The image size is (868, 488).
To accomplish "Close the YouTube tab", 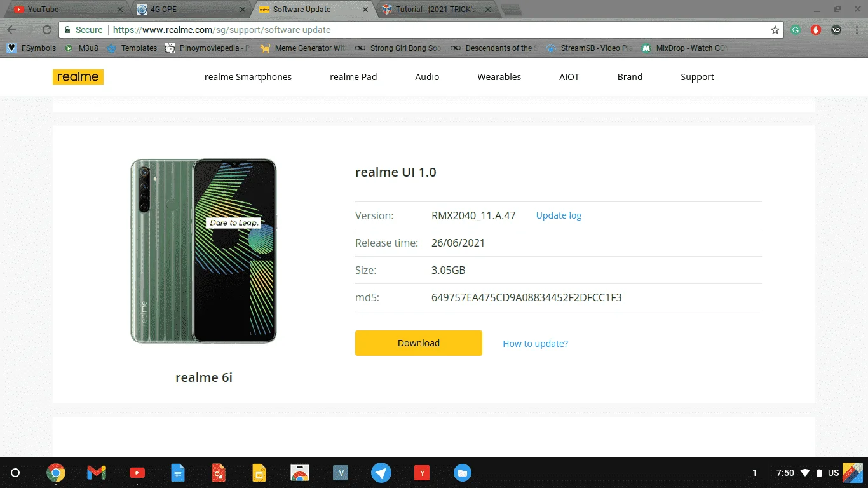I will [x=120, y=10].
